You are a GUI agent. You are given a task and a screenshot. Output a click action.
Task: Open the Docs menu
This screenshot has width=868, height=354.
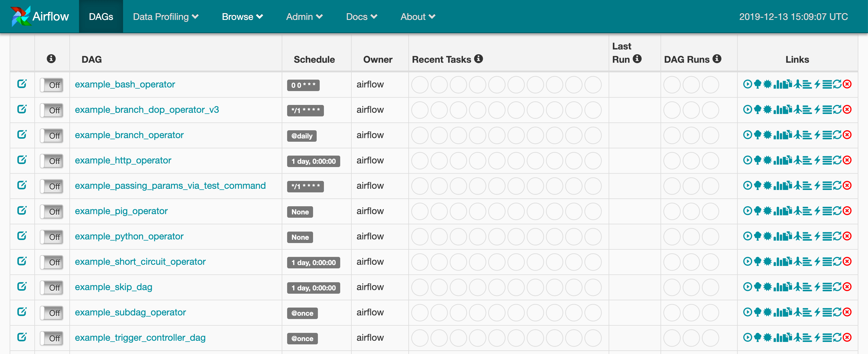(x=361, y=17)
